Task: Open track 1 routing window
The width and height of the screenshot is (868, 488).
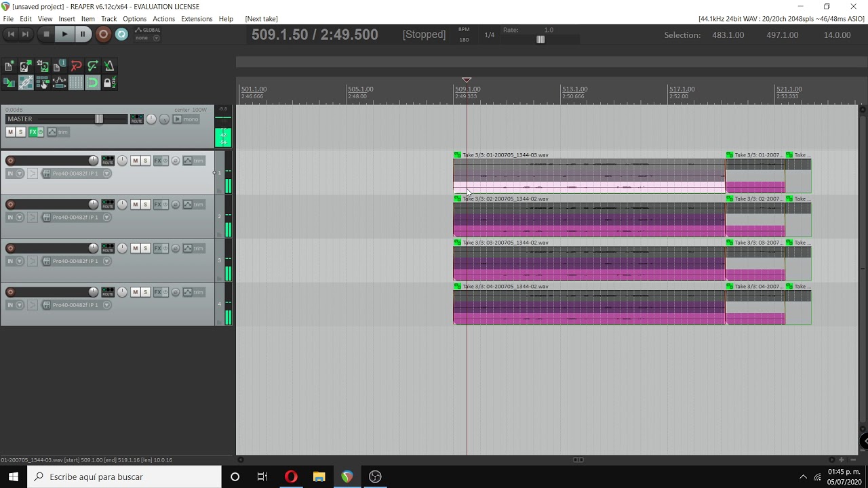Action: [108, 161]
